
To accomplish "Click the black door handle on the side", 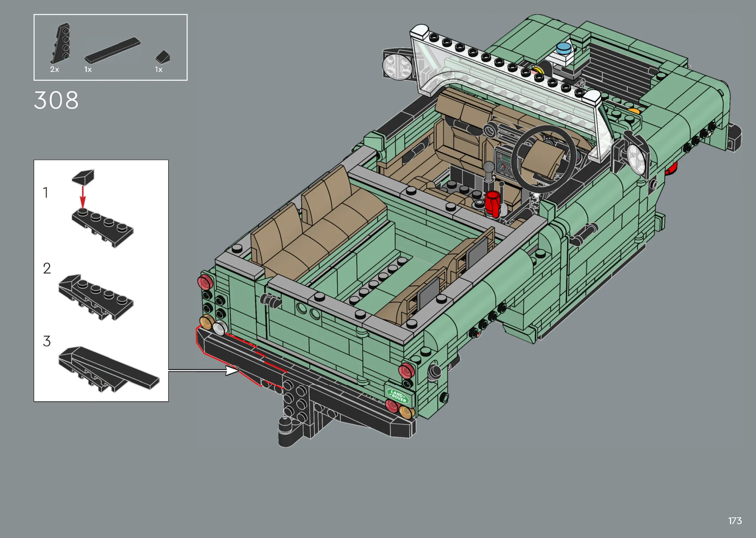I will pyautogui.click(x=584, y=234).
